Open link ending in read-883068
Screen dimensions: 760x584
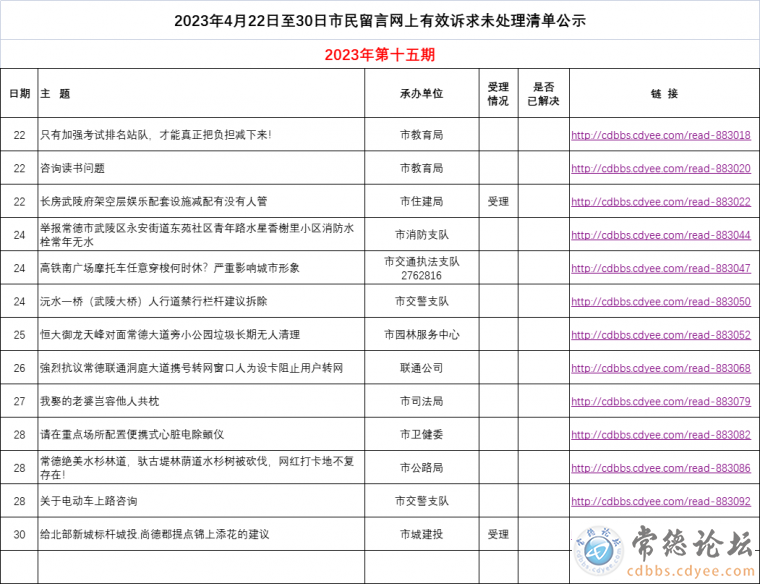tap(661, 368)
